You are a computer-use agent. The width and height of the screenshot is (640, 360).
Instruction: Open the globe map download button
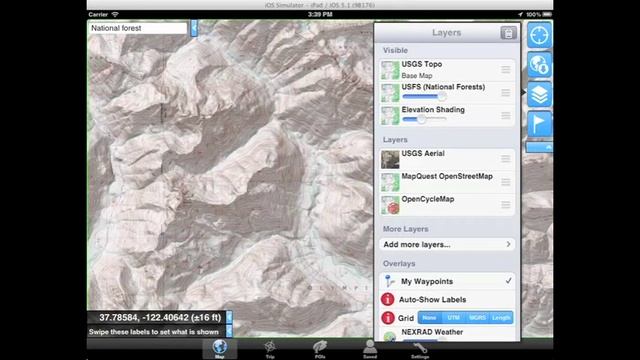[x=539, y=65]
